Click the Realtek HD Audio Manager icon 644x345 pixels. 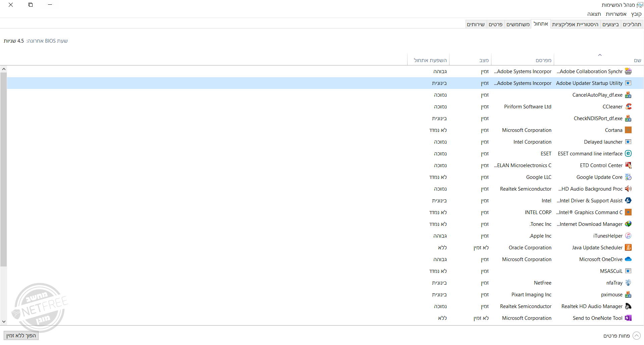(x=628, y=306)
